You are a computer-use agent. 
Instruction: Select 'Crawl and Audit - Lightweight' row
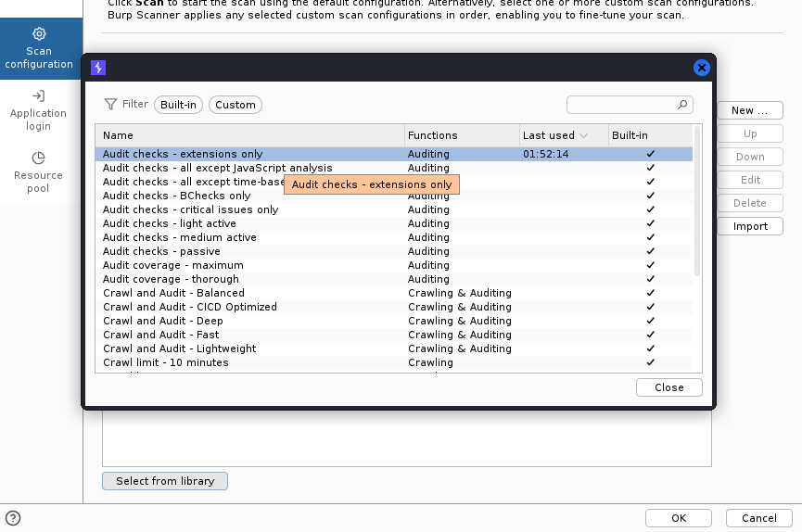(x=394, y=348)
